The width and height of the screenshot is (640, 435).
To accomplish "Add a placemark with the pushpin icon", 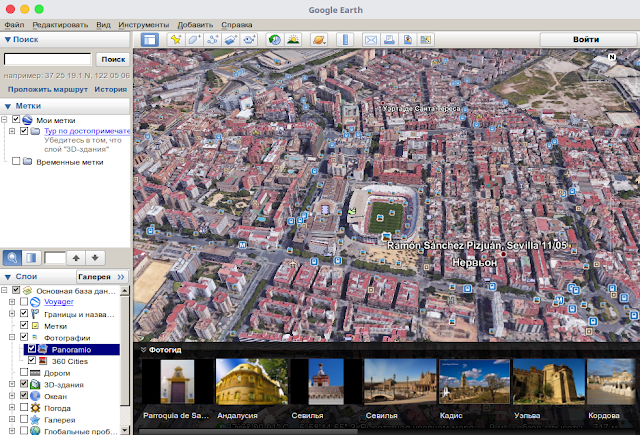I will click(176, 40).
